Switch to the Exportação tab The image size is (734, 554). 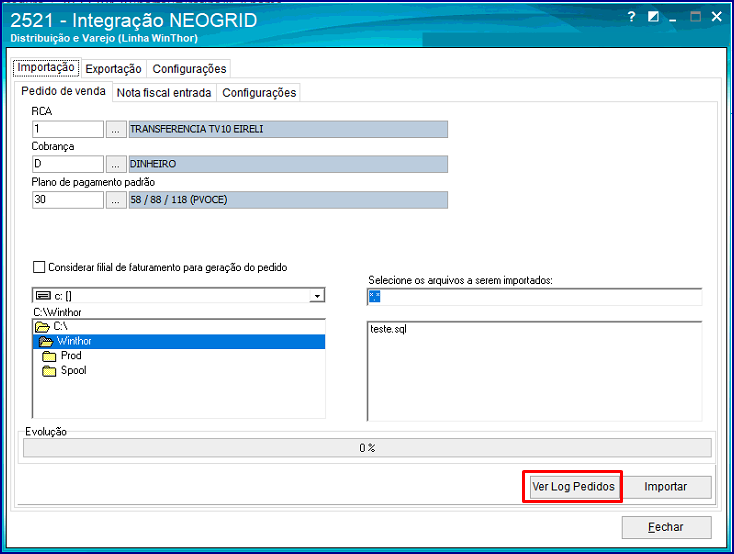click(x=113, y=69)
